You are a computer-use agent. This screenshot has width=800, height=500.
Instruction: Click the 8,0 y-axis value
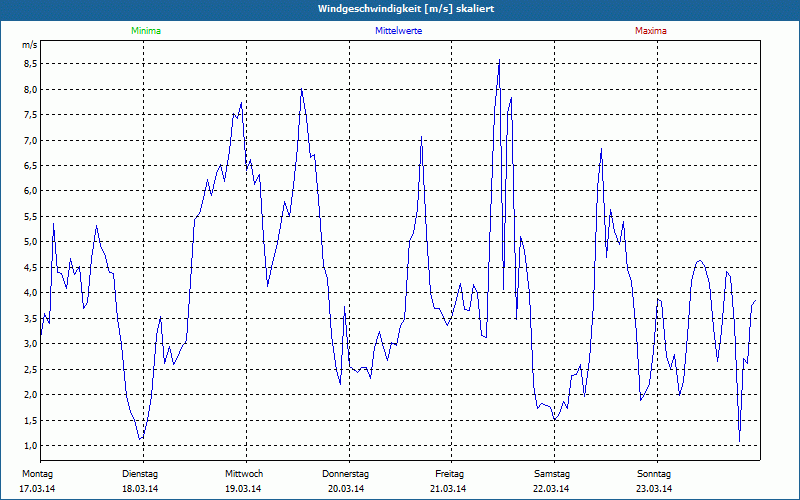[31, 90]
